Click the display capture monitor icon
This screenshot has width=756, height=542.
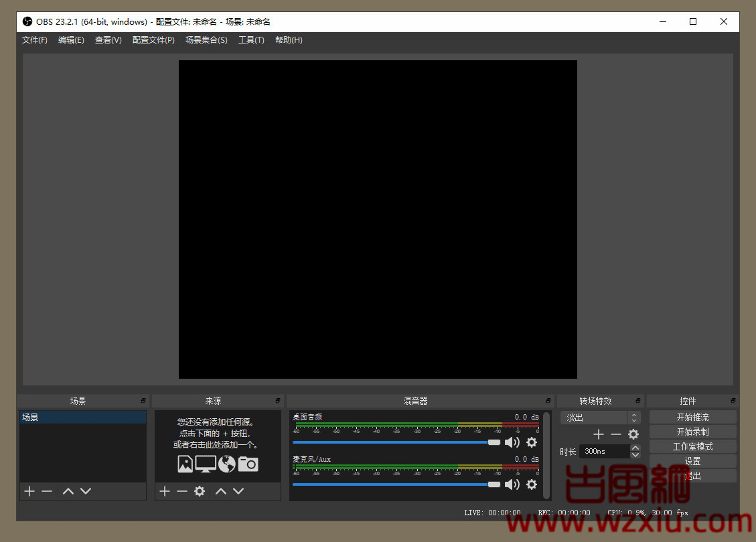point(206,464)
